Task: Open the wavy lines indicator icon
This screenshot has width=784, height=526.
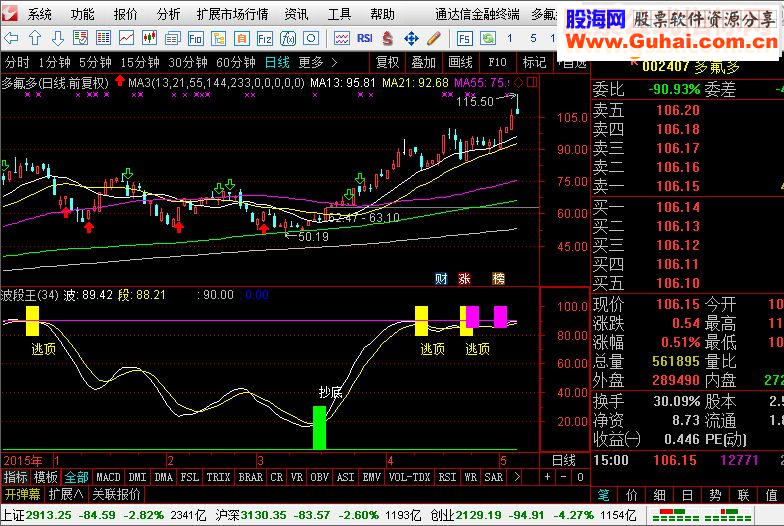Action: coord(342,38)
